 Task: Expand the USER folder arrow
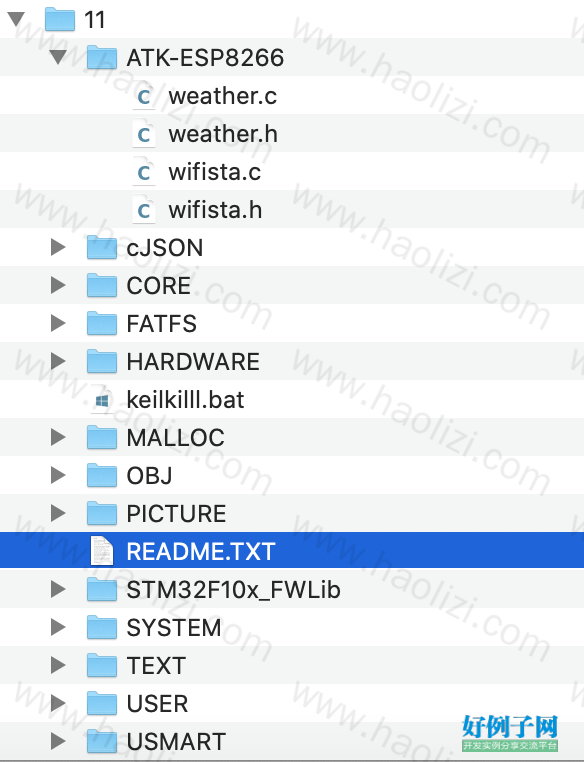[58, 703]
